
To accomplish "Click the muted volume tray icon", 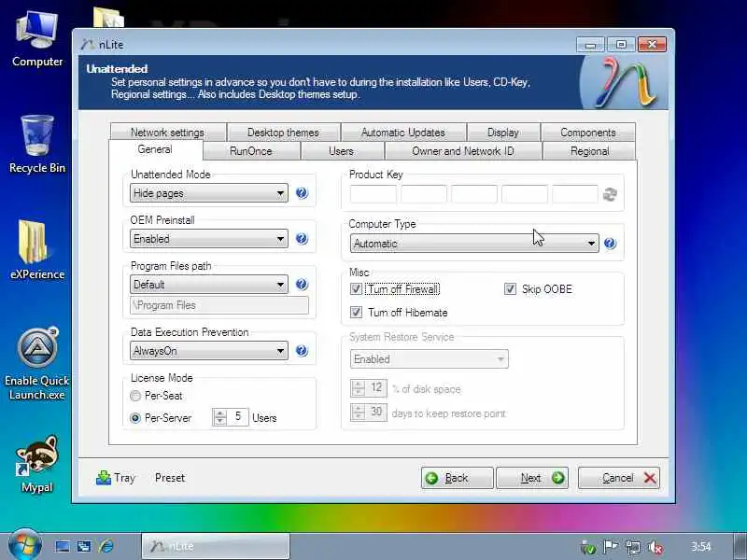I will tap(656, 547).
